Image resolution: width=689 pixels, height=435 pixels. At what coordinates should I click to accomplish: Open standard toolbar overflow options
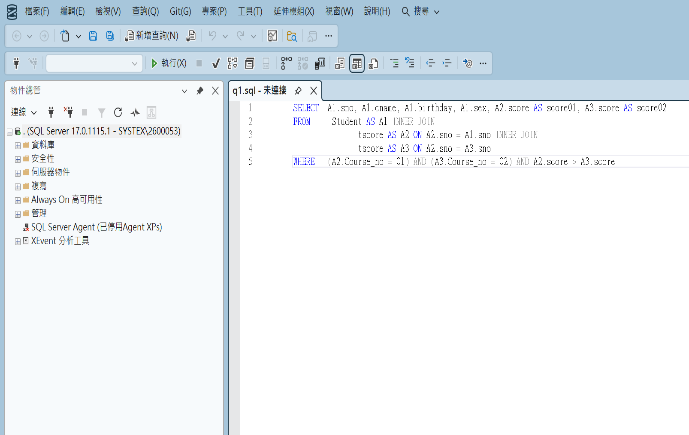point(329,36)
